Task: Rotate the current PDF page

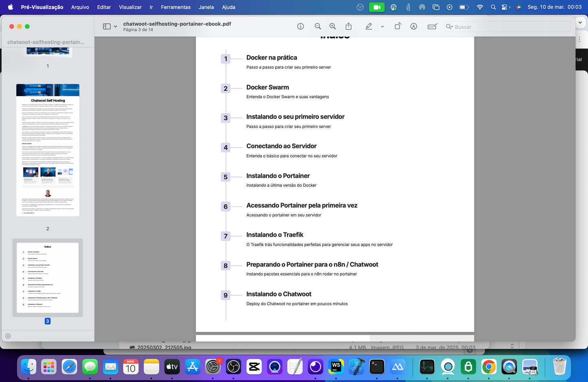Action: pyautogui.click(x=398, y=26)
